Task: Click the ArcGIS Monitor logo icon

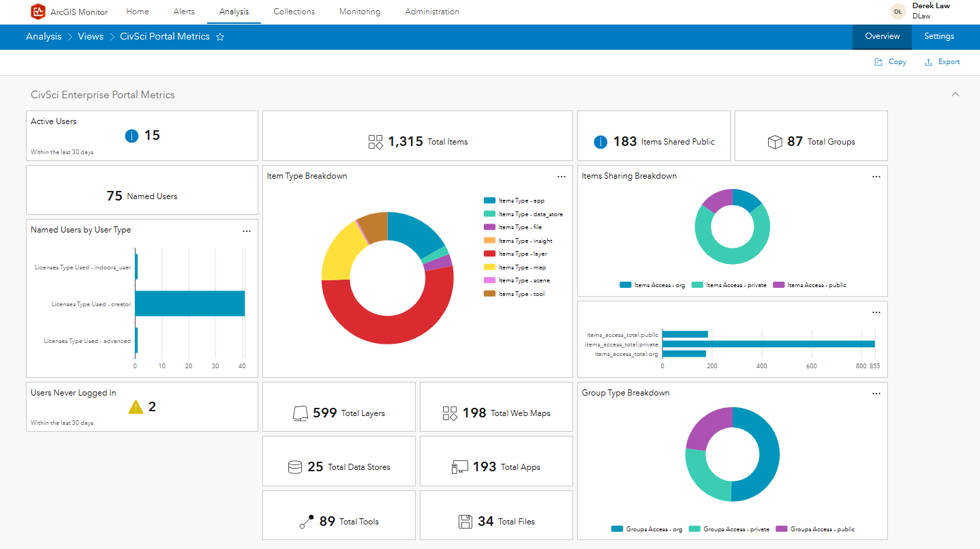Action: [x=38, y=12]
